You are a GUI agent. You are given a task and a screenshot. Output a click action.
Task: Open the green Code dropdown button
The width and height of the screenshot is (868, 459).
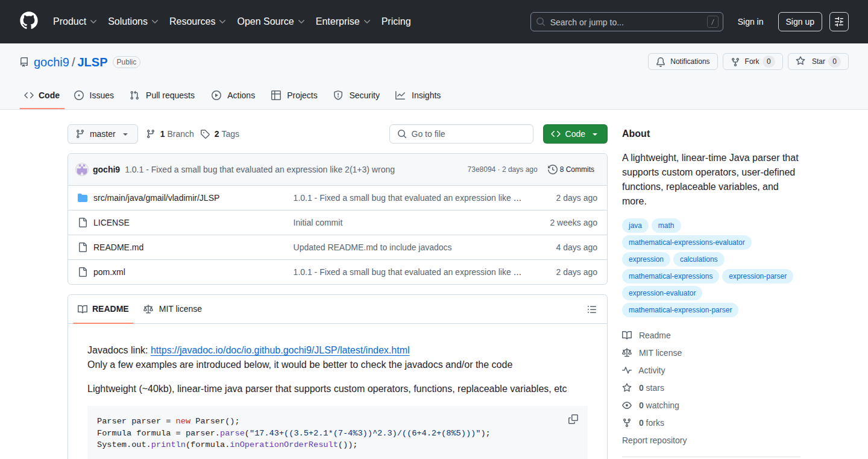[x=575, y=134]
